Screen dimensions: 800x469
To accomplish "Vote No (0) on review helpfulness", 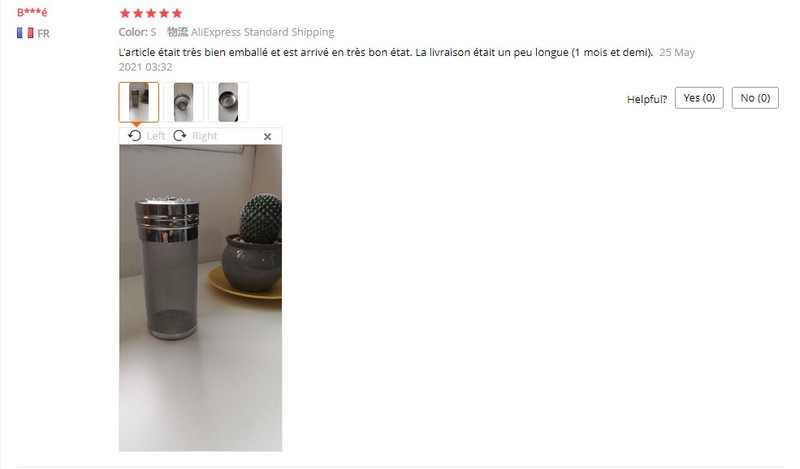I will [755, 98].
